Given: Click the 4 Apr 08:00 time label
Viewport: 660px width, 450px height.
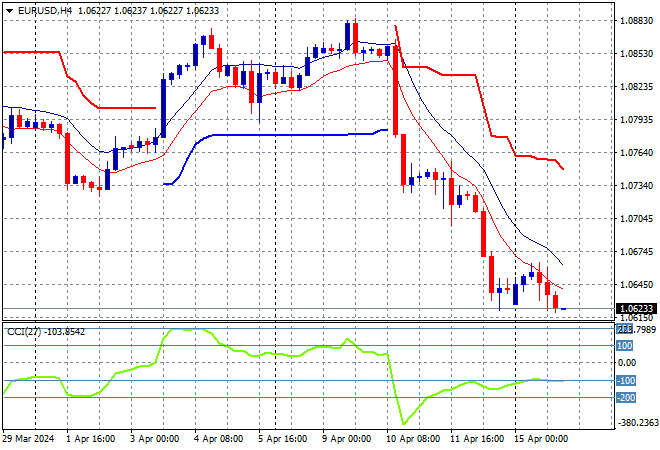Looking at the screenshot, I should click(218, 439).
